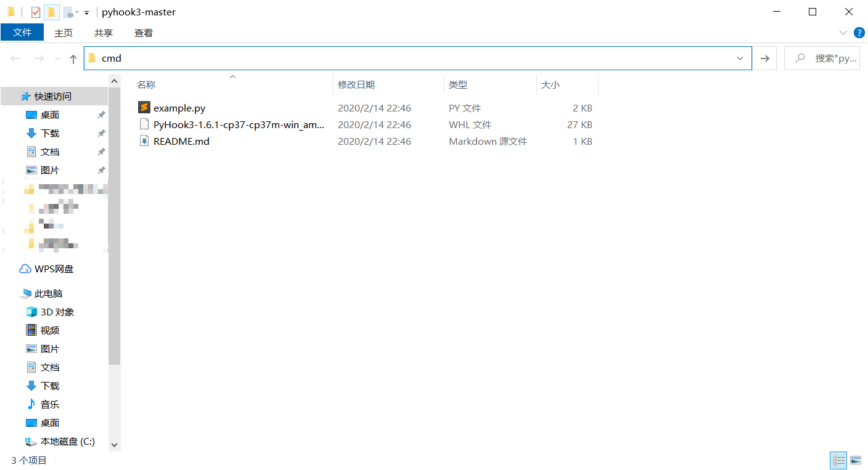Select the PyHook3 WHL file icon

144,124
